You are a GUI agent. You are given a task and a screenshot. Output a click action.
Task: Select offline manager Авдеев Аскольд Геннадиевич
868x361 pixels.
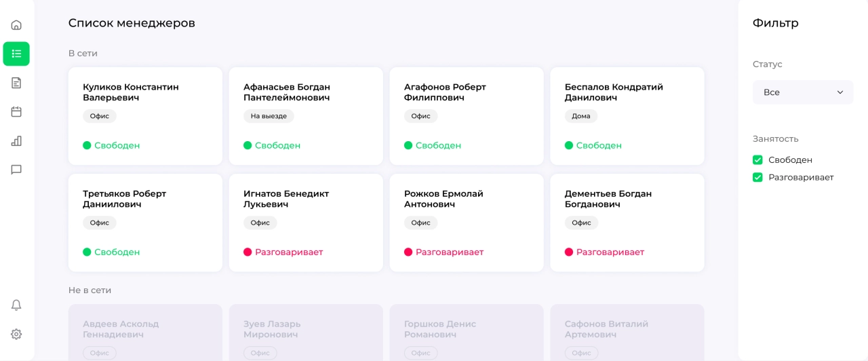tap(145, 329)
